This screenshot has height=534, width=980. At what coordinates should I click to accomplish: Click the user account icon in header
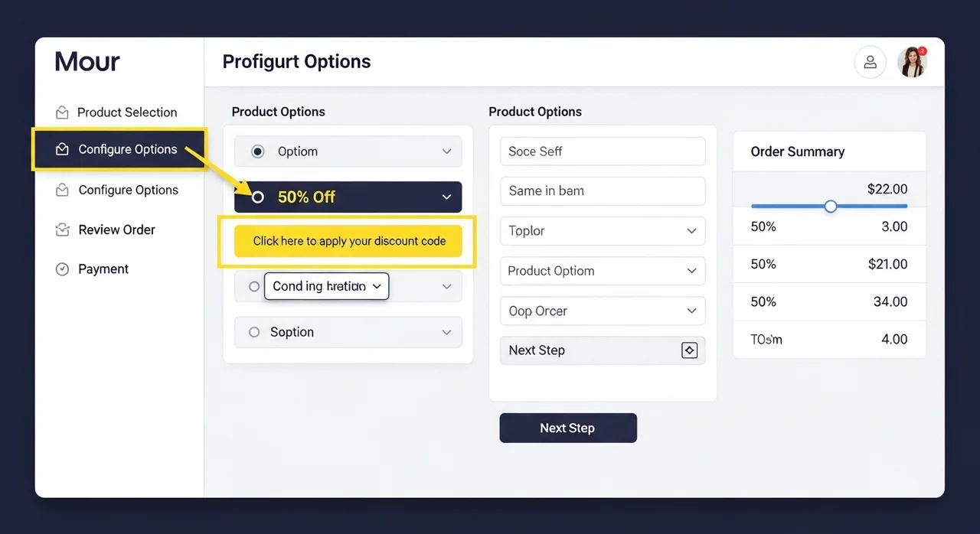coord(870,63)
